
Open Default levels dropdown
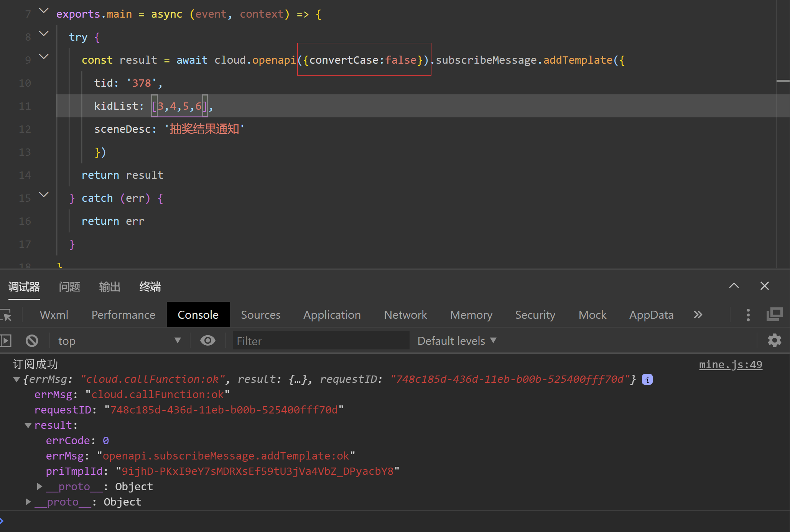(456, 341)
